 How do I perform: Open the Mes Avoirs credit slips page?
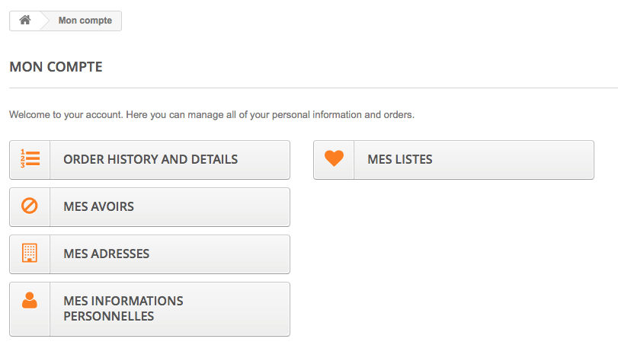tap(150, 207)
